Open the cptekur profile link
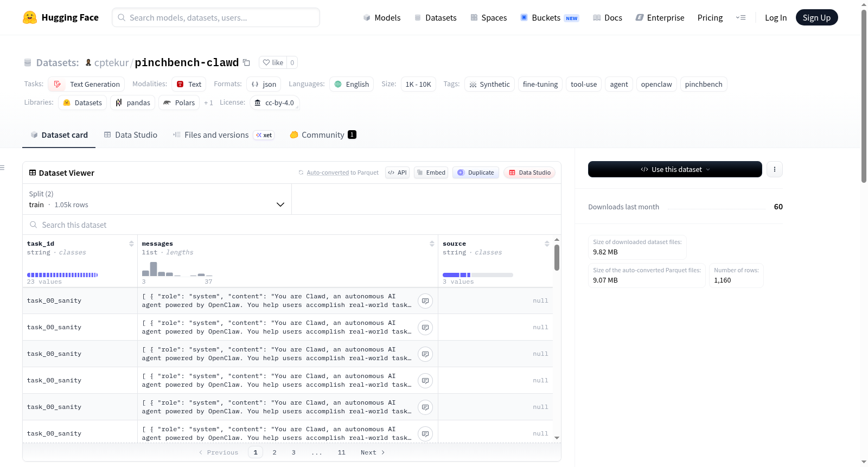The image size is (868, 467). click(x=111, y=62)
